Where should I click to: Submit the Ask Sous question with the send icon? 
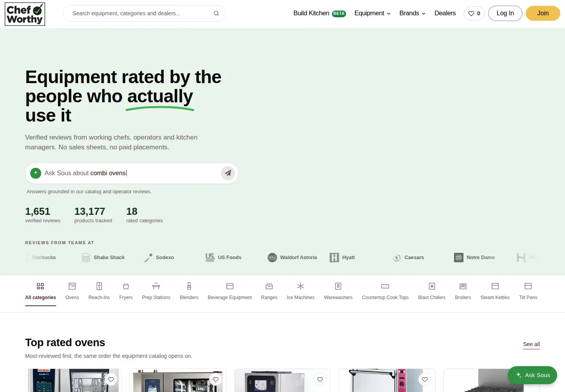(x=228, y=173)
